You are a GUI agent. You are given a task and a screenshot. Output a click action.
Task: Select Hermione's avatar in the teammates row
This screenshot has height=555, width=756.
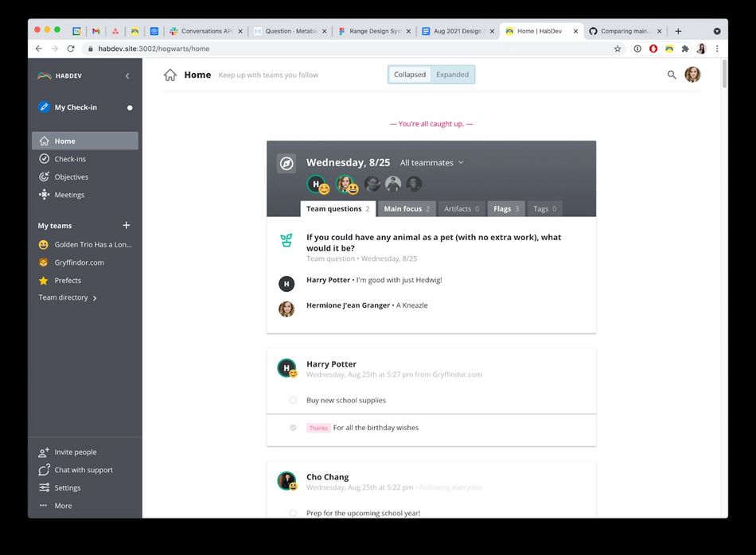coord(345,184)
